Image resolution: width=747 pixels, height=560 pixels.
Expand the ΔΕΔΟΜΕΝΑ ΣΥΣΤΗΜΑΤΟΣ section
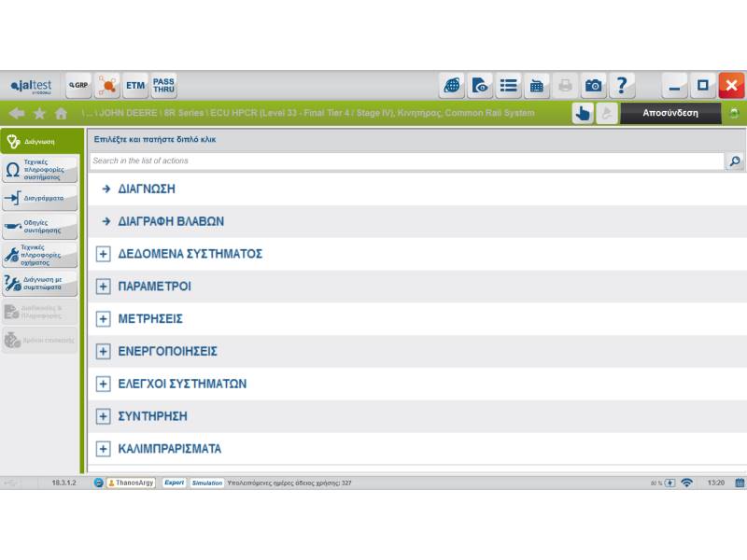point(104,254)
